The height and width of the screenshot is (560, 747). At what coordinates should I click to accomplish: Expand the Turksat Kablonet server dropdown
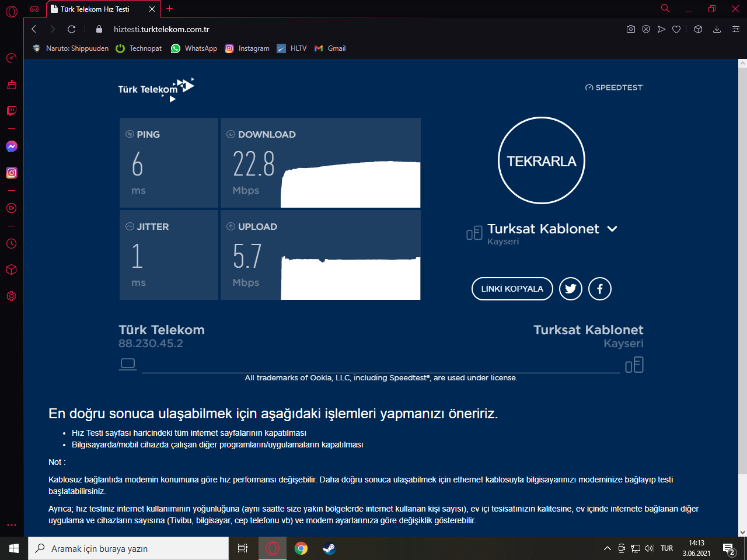pyautogui.click(x=612, y=229)
